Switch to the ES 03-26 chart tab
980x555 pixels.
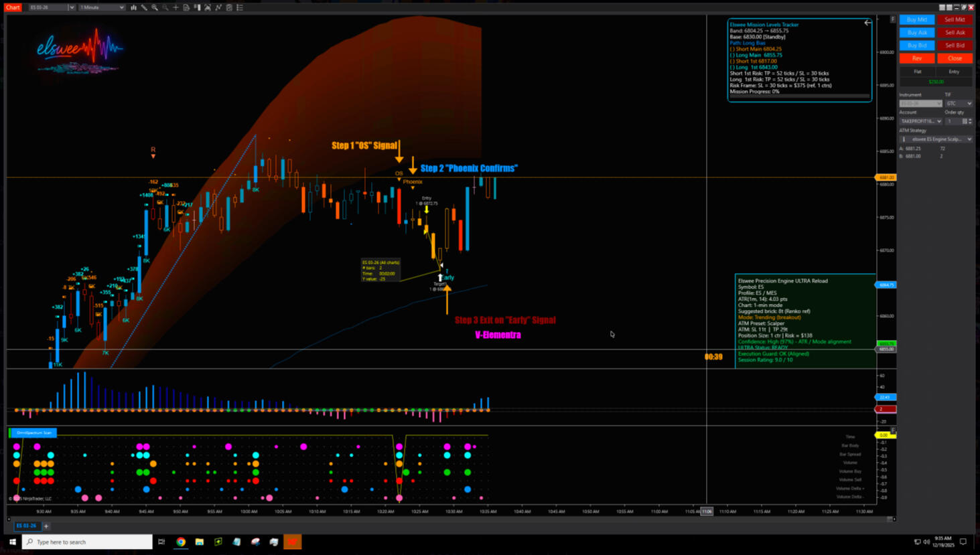point(26,526)
